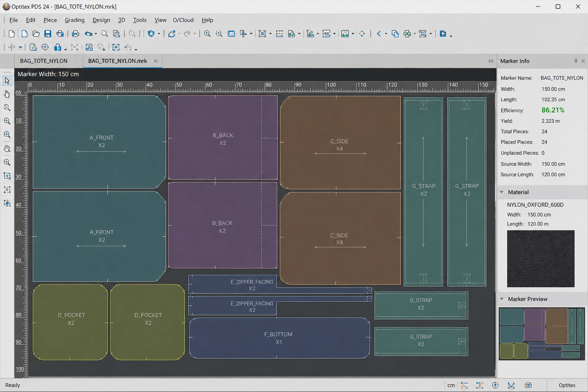Click the Save floppy disk icon
Screen dimensions: 588x392
[x=48, y=34]
